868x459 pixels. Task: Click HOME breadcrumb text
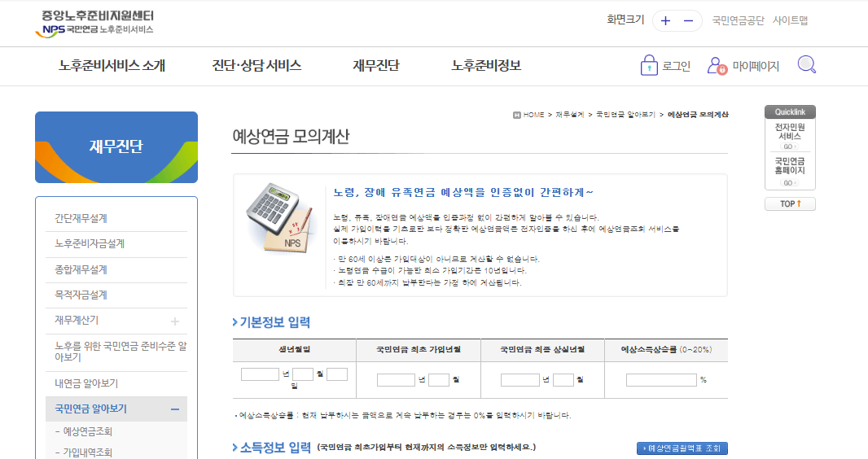tap(533, 115)
